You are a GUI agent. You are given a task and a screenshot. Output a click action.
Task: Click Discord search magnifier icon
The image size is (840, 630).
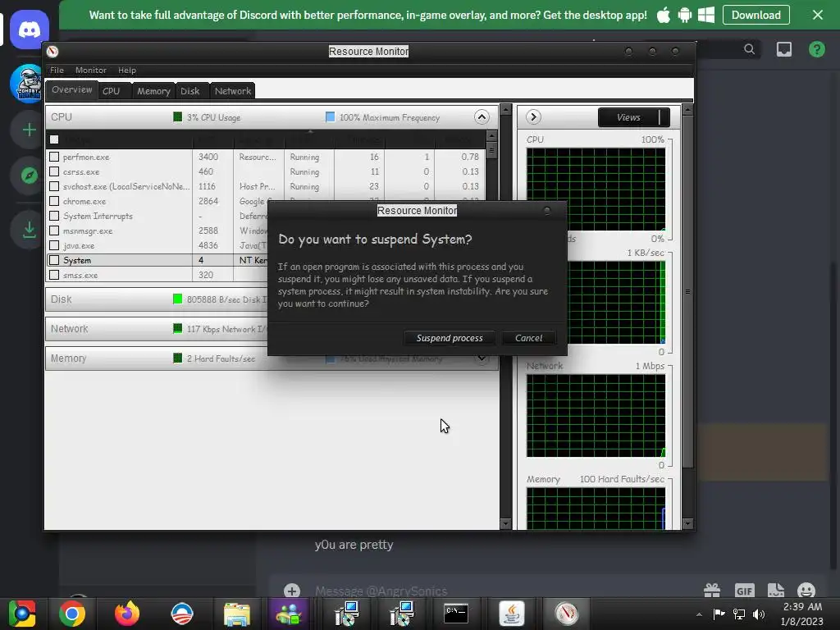click(750, 49)
